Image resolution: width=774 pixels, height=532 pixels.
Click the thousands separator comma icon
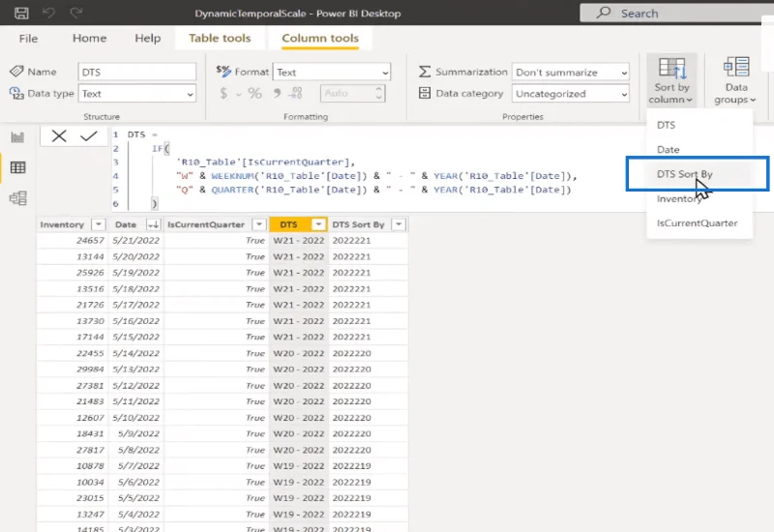pyautogui.click(x=277, y=93)
